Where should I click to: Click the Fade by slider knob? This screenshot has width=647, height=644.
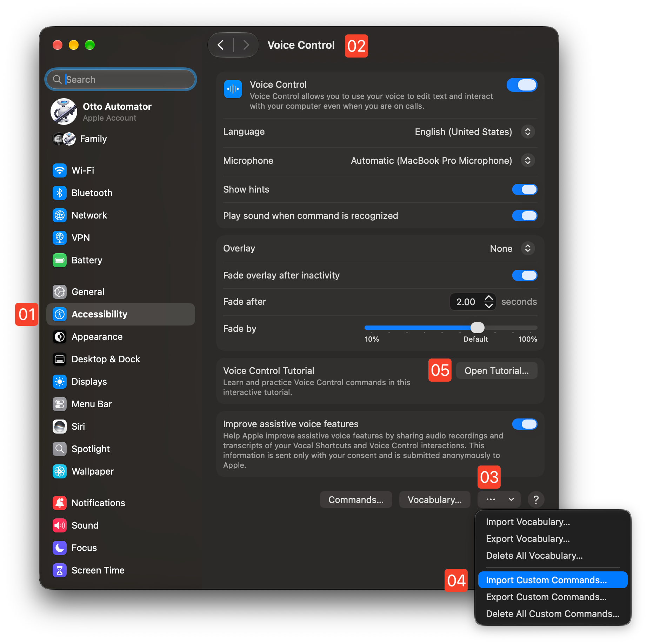477,328
